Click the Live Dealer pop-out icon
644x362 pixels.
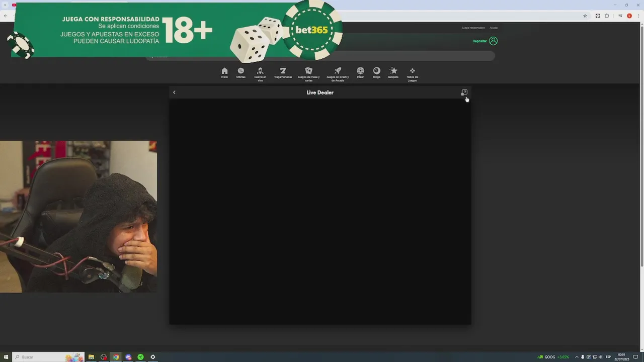(x=464, y=93)
